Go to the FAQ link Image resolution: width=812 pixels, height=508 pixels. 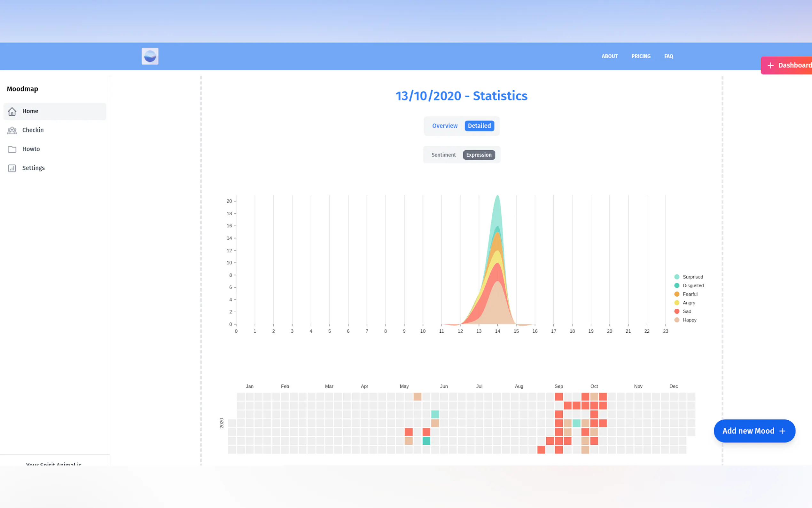668,56
